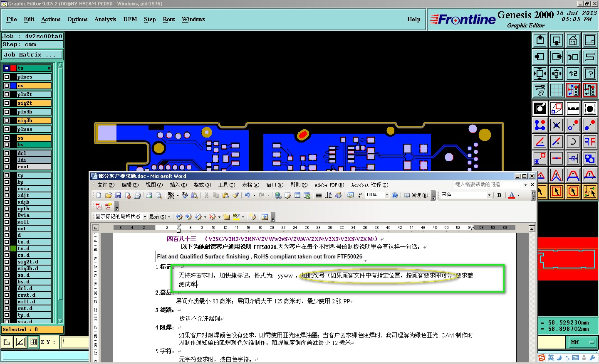Click the red color swatch of layer ts
The image size is (599, 364).
pyautogui.click(x=13, y=68)
